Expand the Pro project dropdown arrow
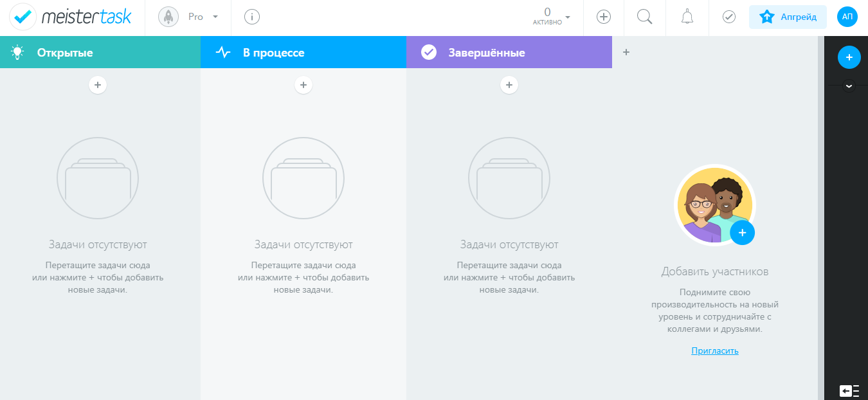 point(215,17)
